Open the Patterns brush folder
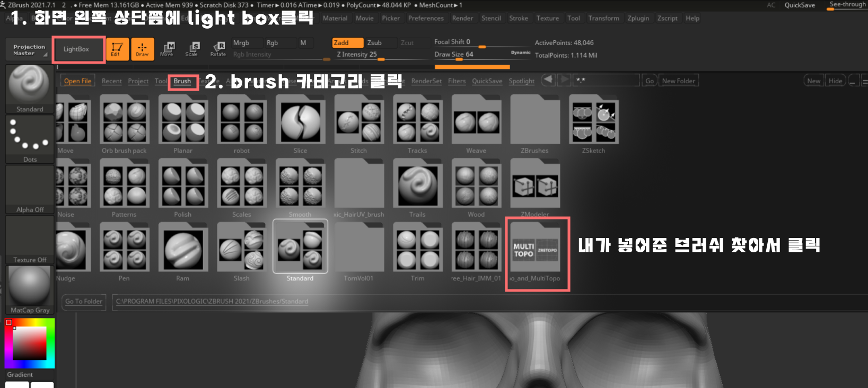 pos(124,188)
